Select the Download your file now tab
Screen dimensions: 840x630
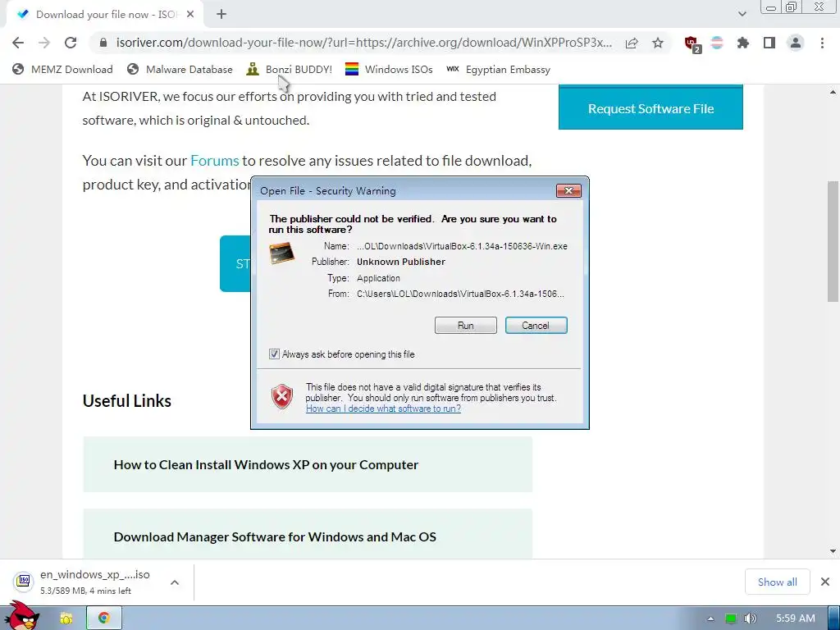105,15
